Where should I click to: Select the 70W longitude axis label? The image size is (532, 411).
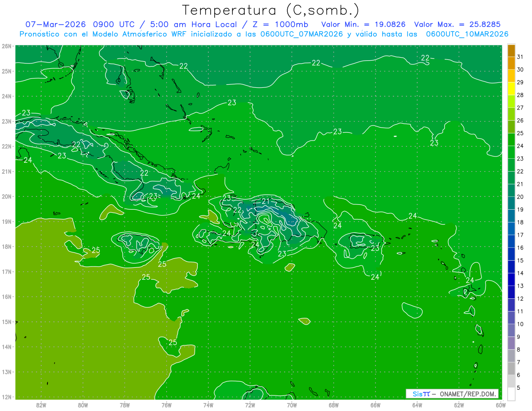[x=292, y=405]
